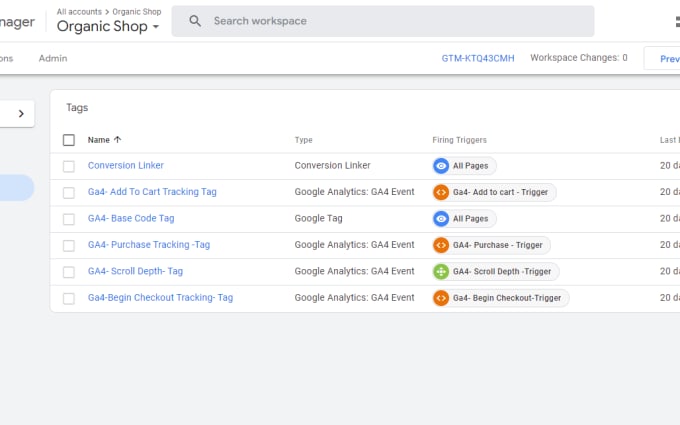Check the Ga4- Add To Cart Tracking Tag checkbox

[x=69, y=193]
